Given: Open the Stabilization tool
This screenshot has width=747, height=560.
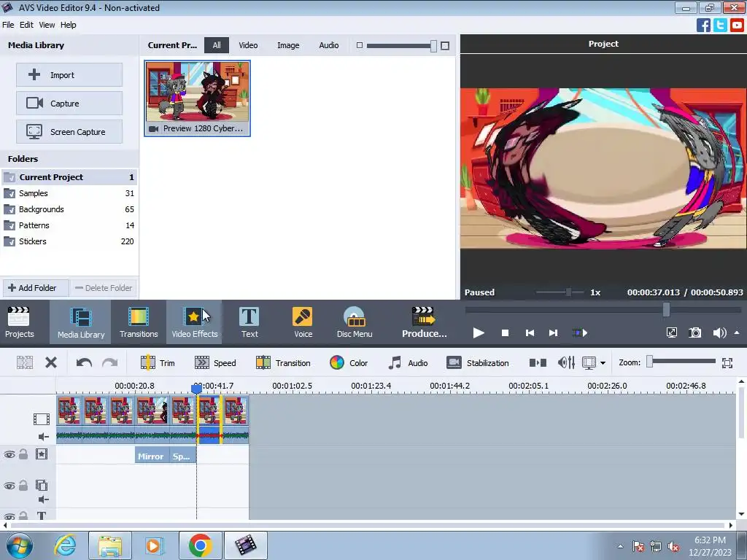Looking at the screenshot, I should coord(478,363).
